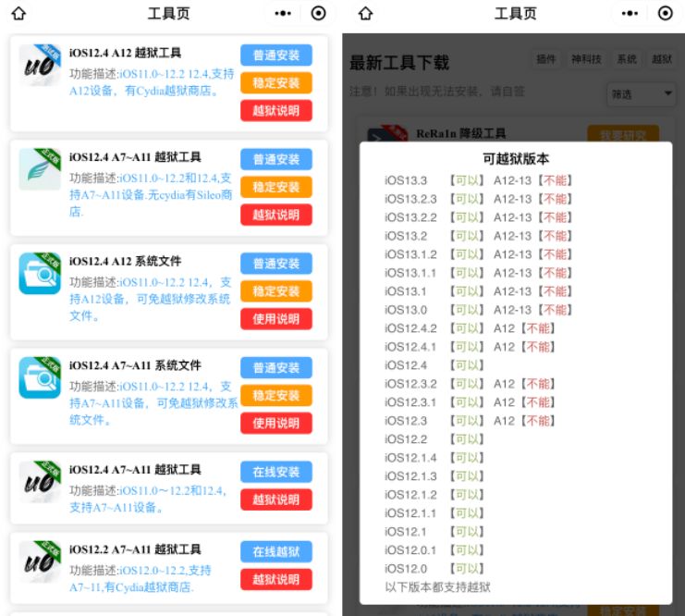The height and width of the screenshot is (616, 685).
Task: Click 越狱说明 for Chimera A7~A11 越狱工具
Action: [276, 215]
